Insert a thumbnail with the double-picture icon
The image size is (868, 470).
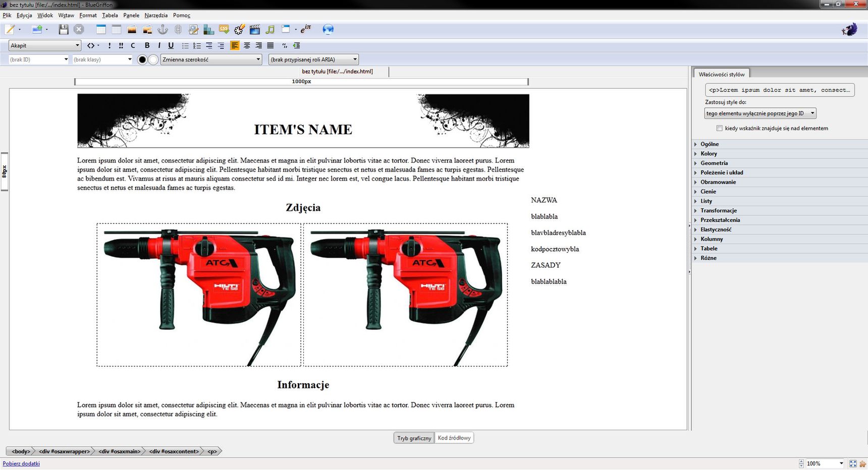click(x=147, y=30)
